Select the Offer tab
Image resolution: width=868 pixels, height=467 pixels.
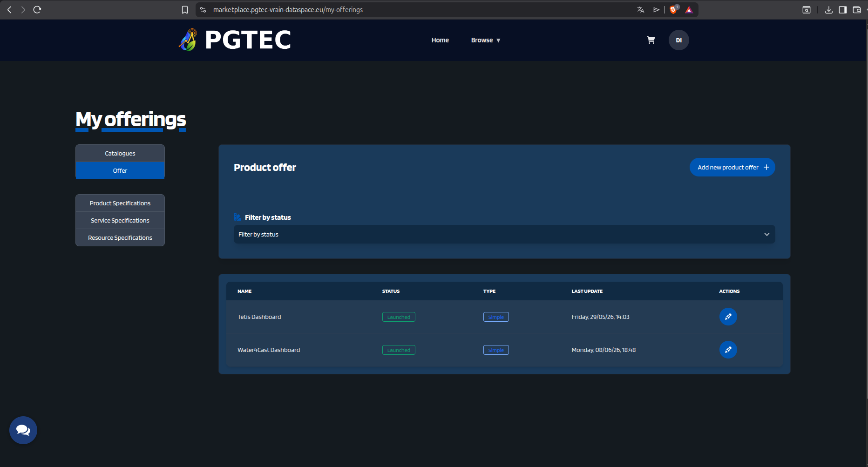[120, 170]
